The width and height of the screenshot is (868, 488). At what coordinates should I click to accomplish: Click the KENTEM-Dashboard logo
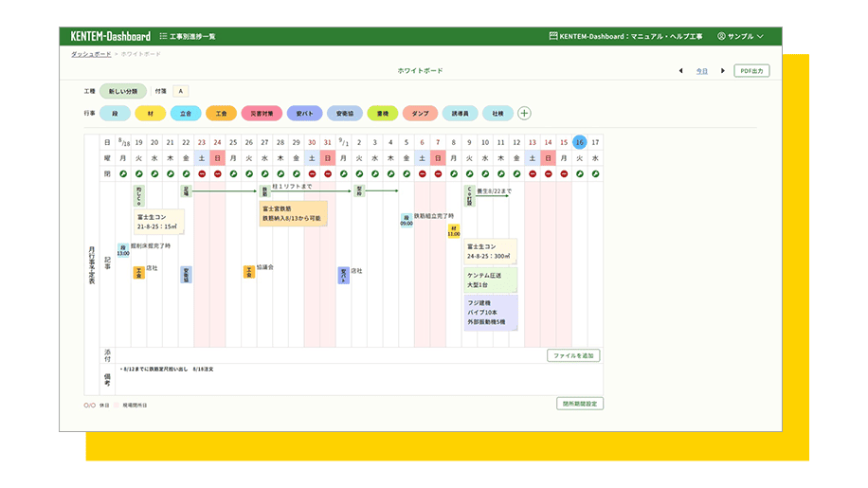[x=110, y=37]
